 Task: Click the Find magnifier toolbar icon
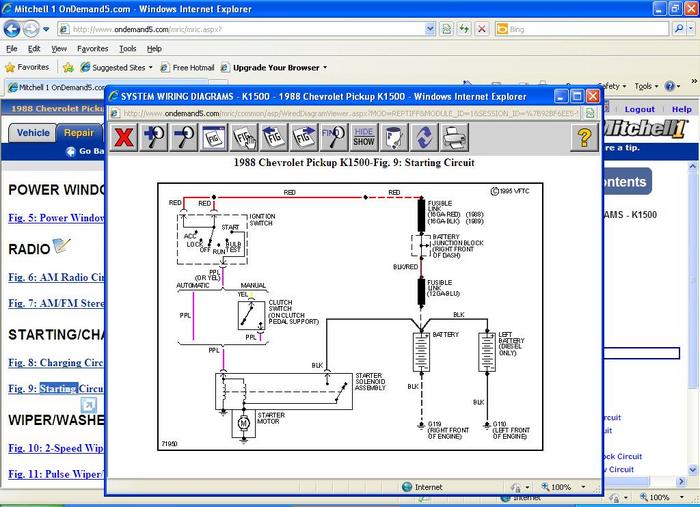[332, 137]
